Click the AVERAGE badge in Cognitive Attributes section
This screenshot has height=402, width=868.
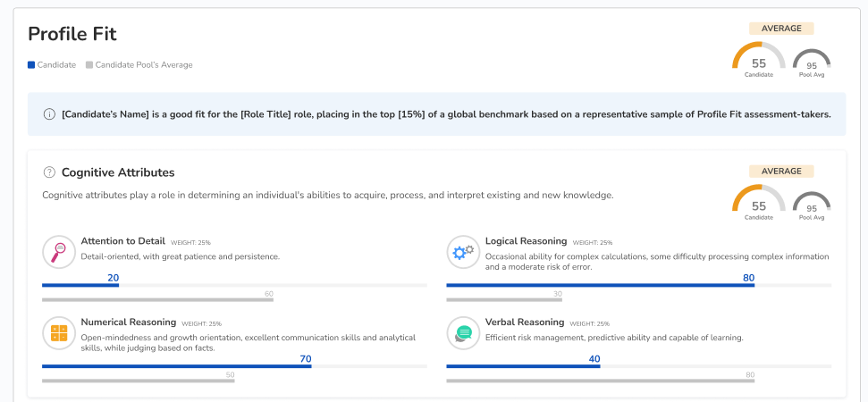point(780,171)
